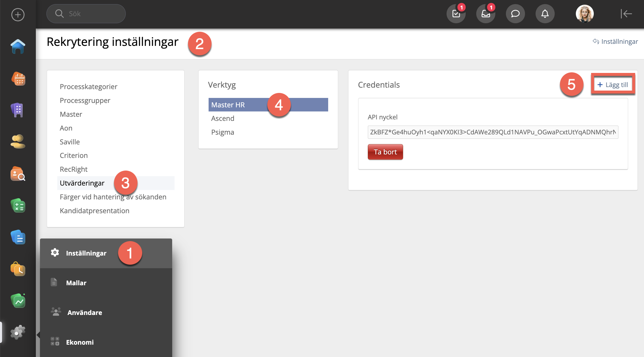Open tasks checklist icon with badge
The image size is (644, 357).
(x=456, y=14)
